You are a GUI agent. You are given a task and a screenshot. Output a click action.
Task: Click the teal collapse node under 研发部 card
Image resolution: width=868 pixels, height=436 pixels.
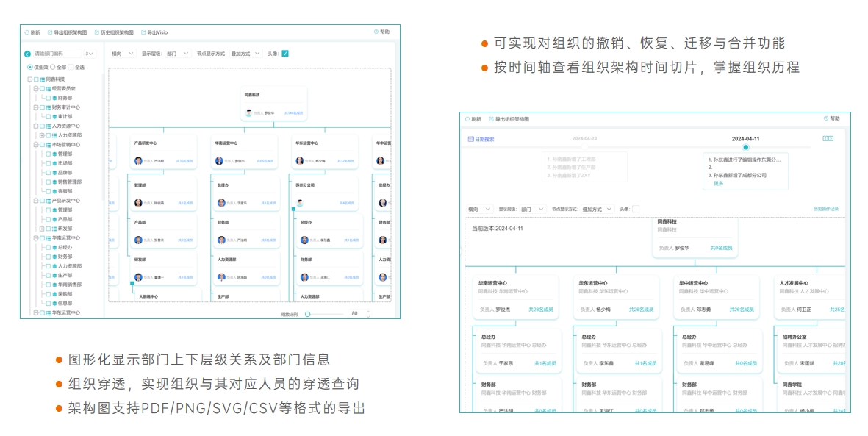click(x=132, y=283)
